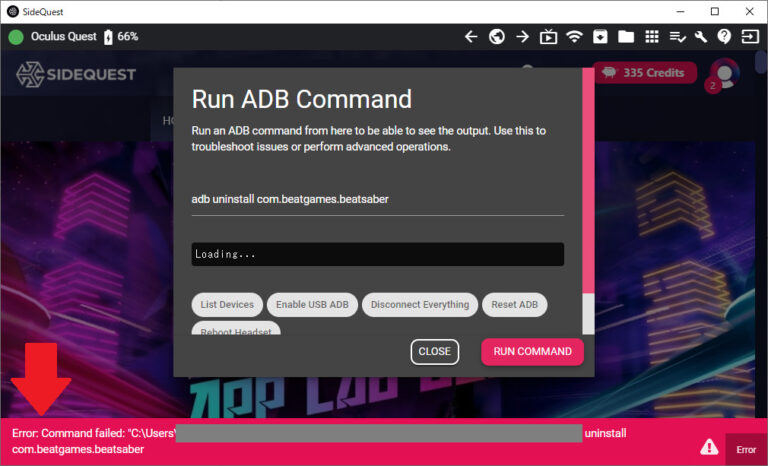Click the back arrow in toolbar
The image size is (768, 466).
[x=471, y=37]
